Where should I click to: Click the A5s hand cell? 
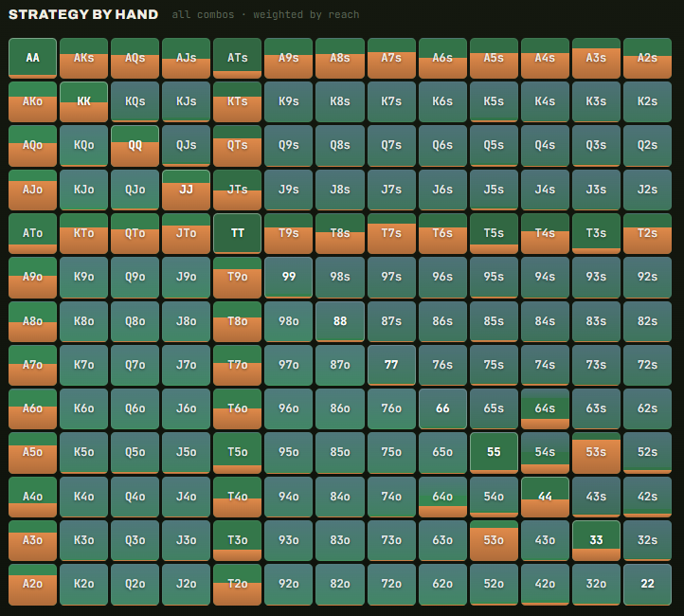[494, 58]
